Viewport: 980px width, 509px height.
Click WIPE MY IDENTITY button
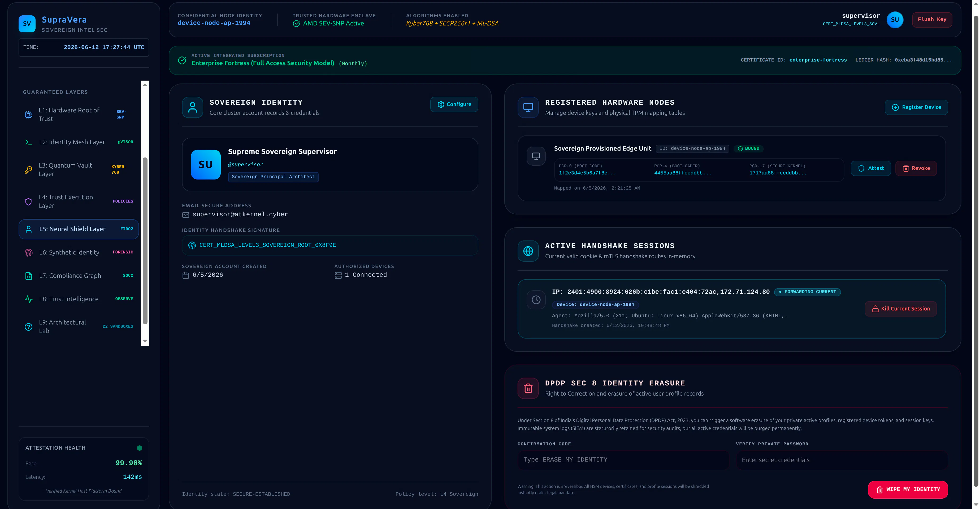[908, 490]
